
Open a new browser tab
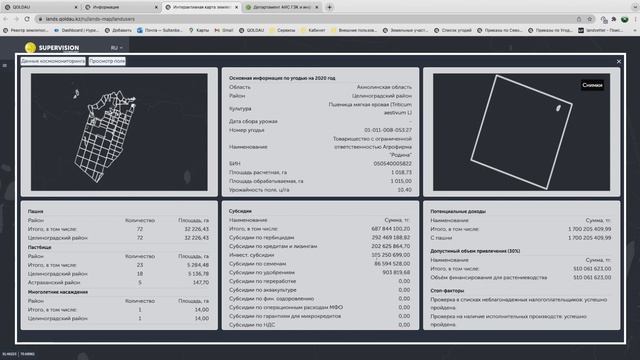(329, 7)
